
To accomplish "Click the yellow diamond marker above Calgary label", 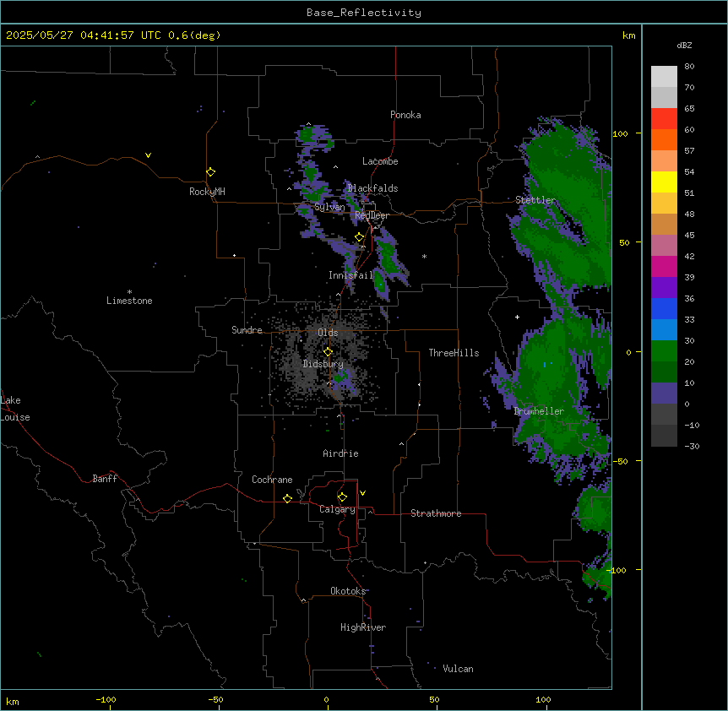I will [x=342, y=497].
